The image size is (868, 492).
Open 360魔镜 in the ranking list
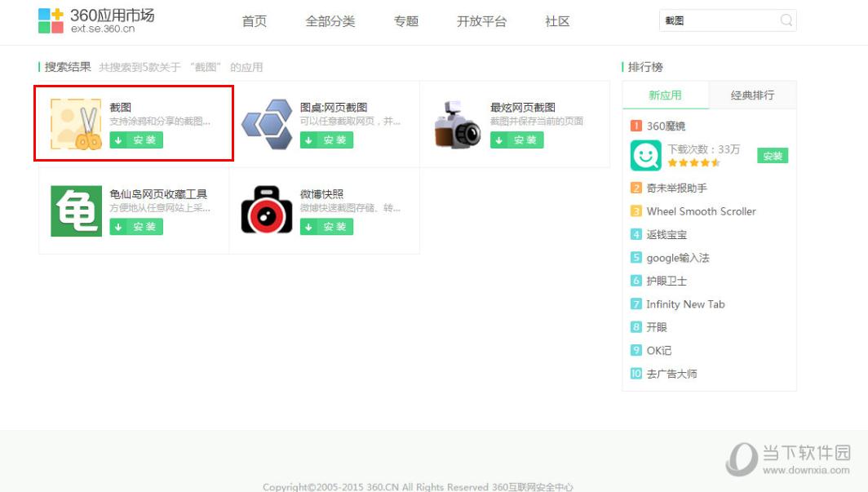666,126
